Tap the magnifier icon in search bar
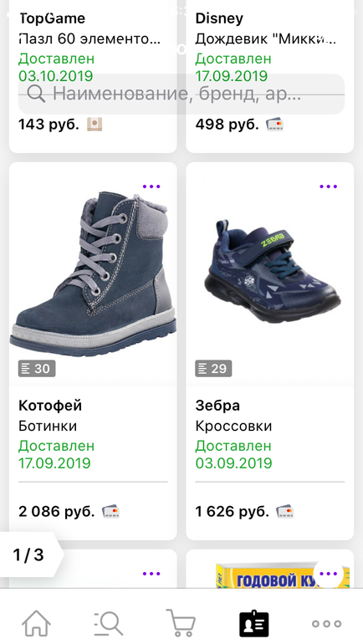The height and width of the screenshot is (644, 363). [x=36, y=94]
